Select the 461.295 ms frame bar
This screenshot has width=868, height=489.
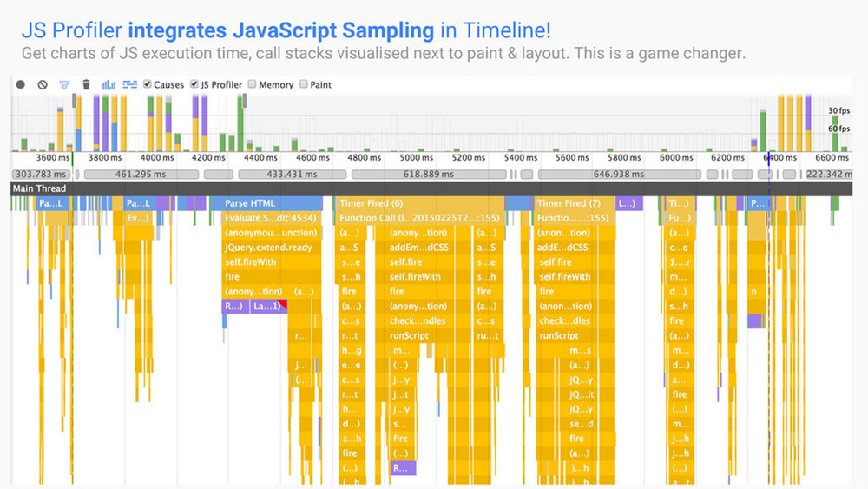pos(141,174)
